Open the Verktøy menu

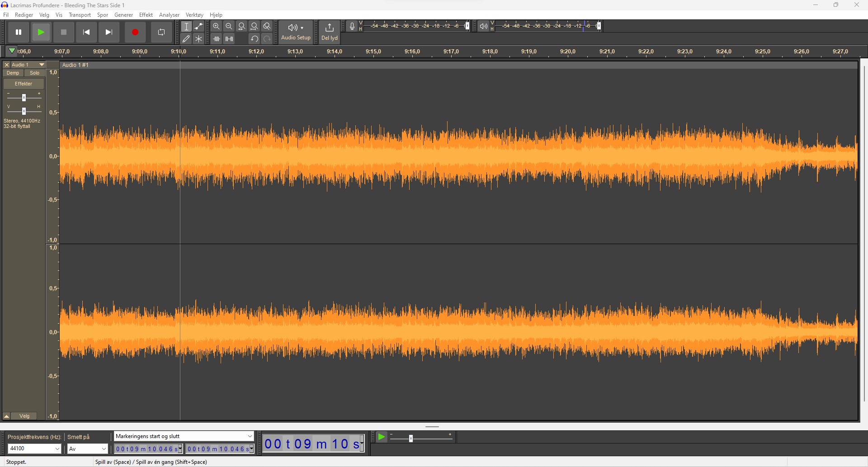pyautogui.click(x=194, y=15)
